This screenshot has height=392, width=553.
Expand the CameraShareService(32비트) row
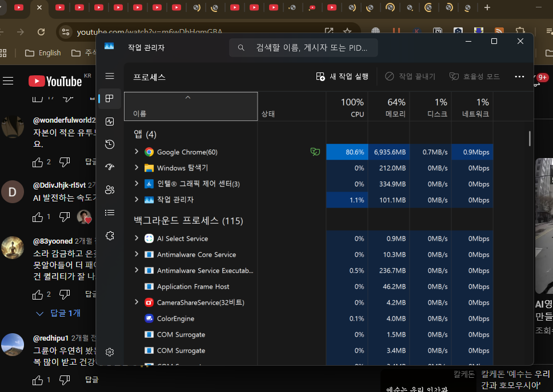tap(137, 302)
